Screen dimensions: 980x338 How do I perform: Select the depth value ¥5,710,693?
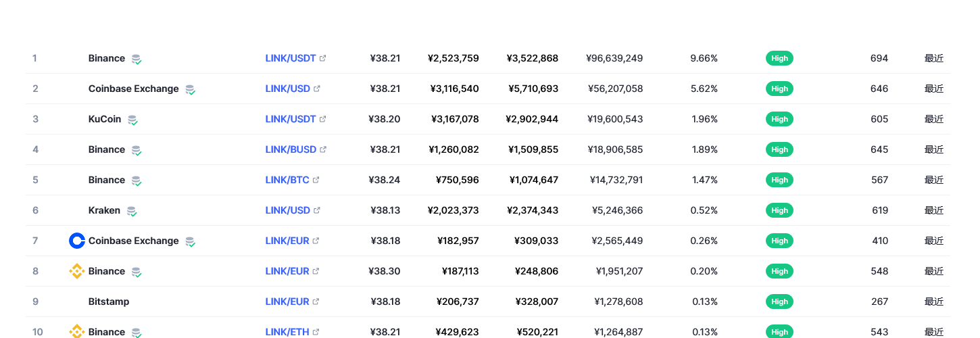533,89
